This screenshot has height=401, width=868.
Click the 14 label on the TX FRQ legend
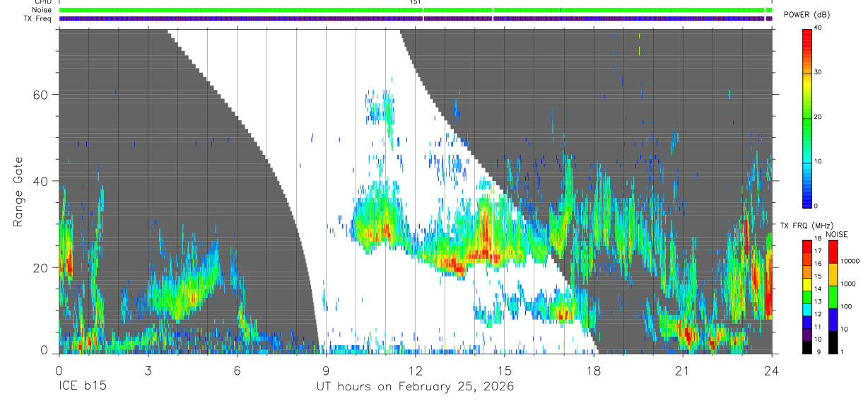tap(819, 289)
